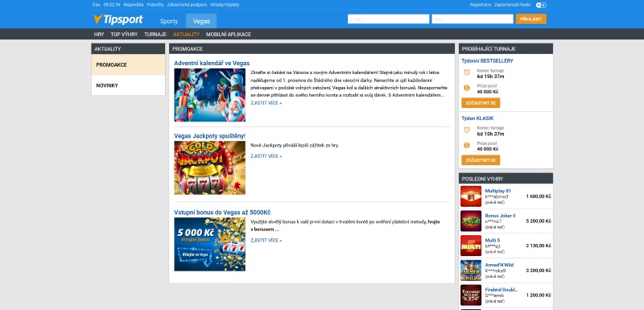Viewport: 644px width, 310px height.
Task: Open MOBILNÍ APLIKACE in the navigation bar
Action: [x=229, y=35]
